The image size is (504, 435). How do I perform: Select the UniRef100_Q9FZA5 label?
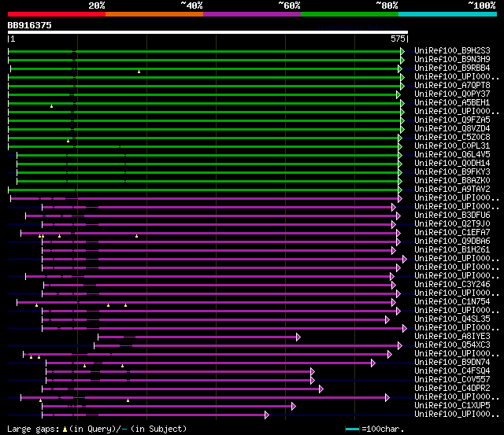[452, 120]
